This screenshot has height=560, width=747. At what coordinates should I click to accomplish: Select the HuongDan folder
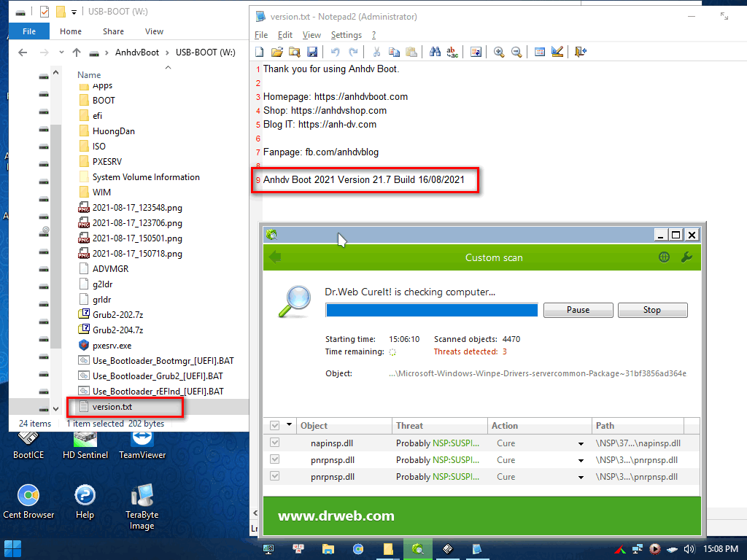[x=113, y=131]
